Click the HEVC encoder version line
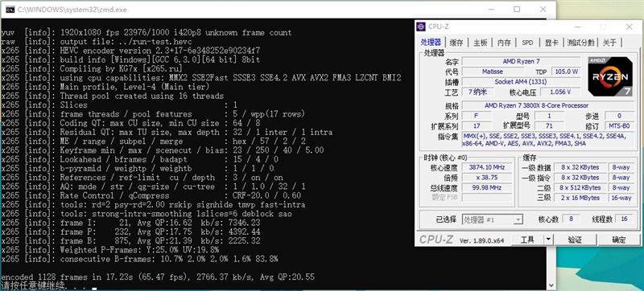This screenshot has height=291, width=644. [130, 51]
